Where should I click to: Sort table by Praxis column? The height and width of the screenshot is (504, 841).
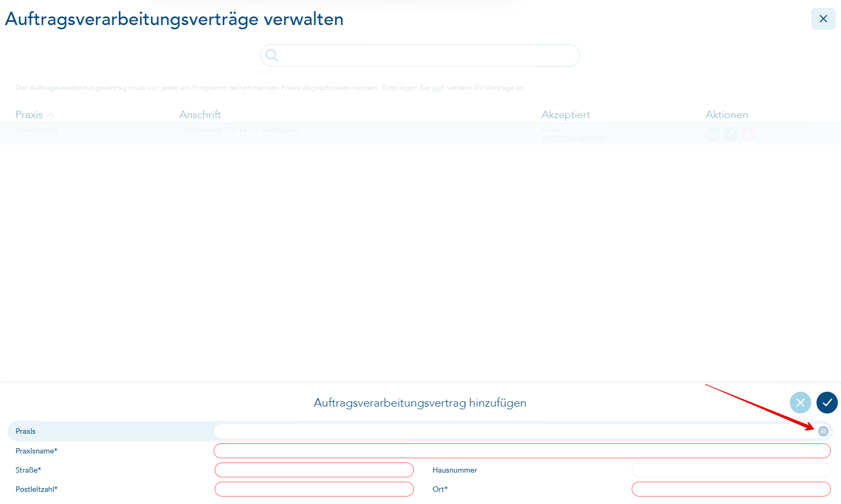(35, 114)
